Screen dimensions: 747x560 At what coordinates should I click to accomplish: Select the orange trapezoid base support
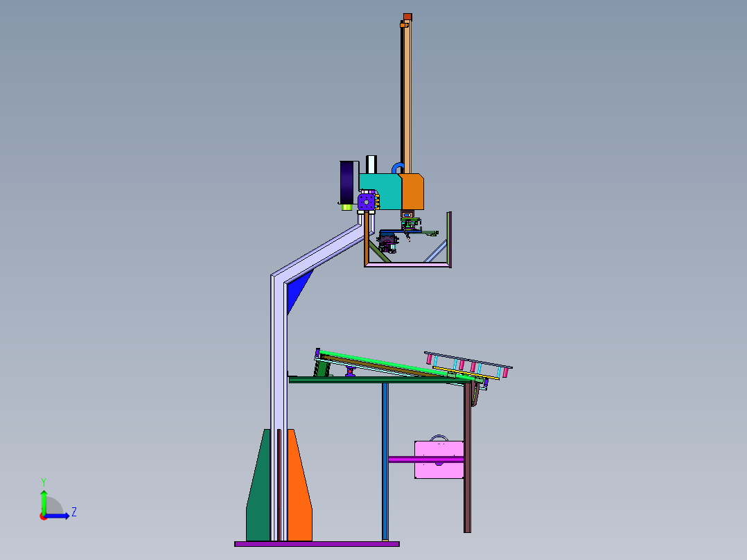pos(299,485)
